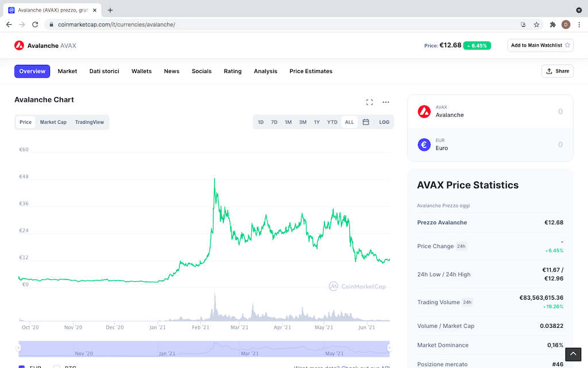Open the browser extensions puzzle icon
Viewport: 588px width, 368px height.
pos(553,24)
